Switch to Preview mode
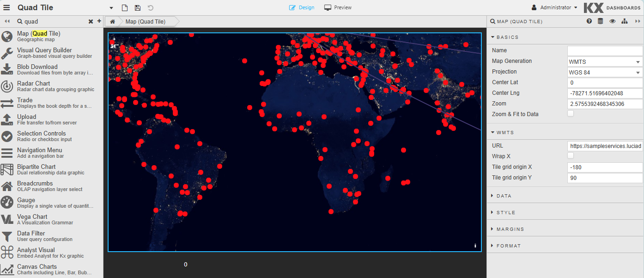 (338, 7)
